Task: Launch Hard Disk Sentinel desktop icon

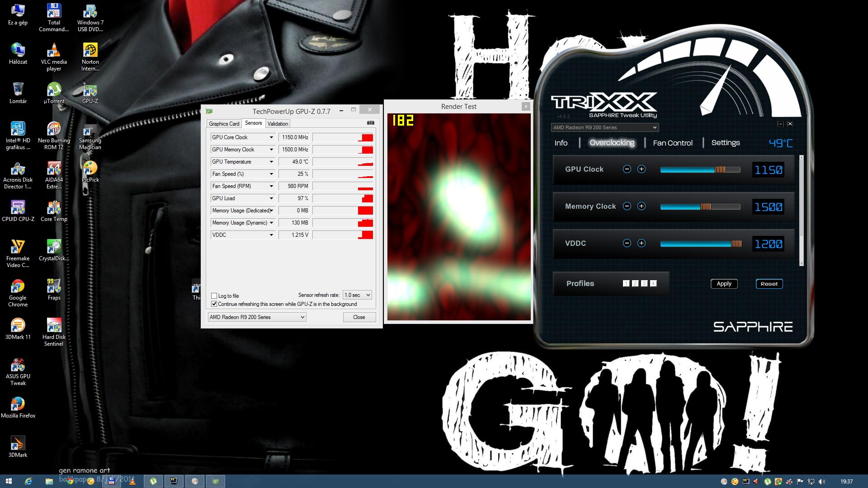Action: [x=54, y=333]
